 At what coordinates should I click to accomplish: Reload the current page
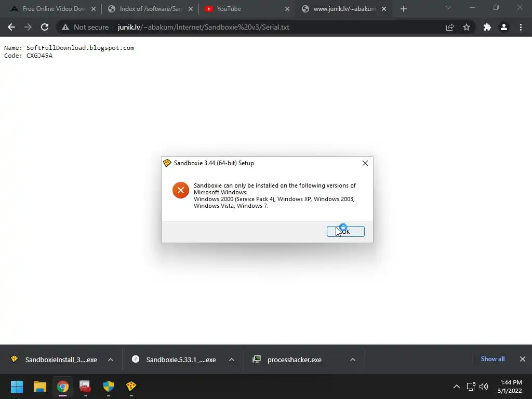point(45,27)
